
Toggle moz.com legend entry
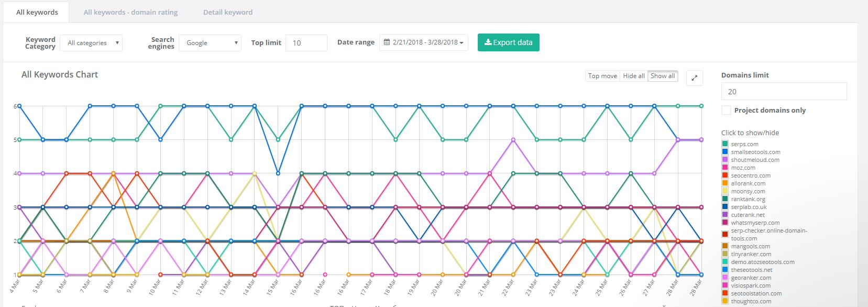739,168
